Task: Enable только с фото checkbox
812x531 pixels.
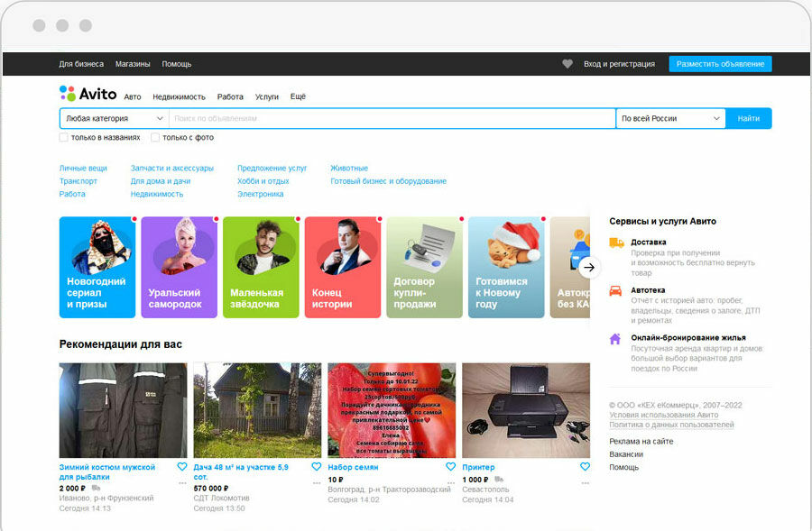Action: click(x=155, y=137)
